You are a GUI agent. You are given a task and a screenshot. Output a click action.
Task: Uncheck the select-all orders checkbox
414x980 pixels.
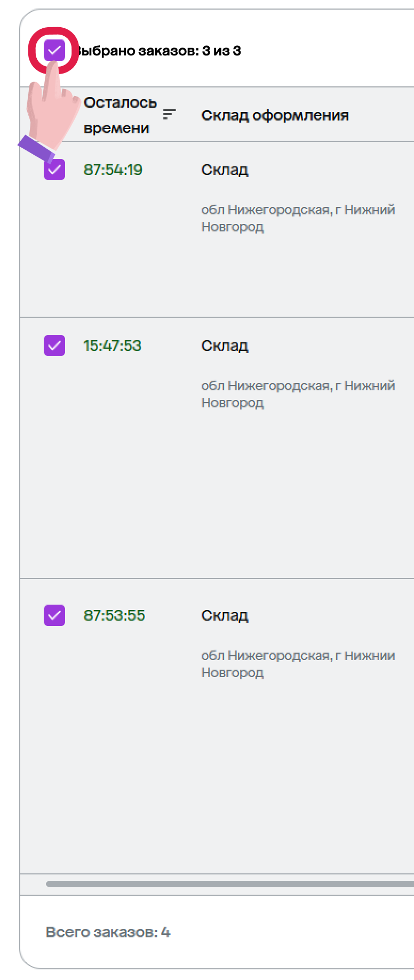(54, 51)
